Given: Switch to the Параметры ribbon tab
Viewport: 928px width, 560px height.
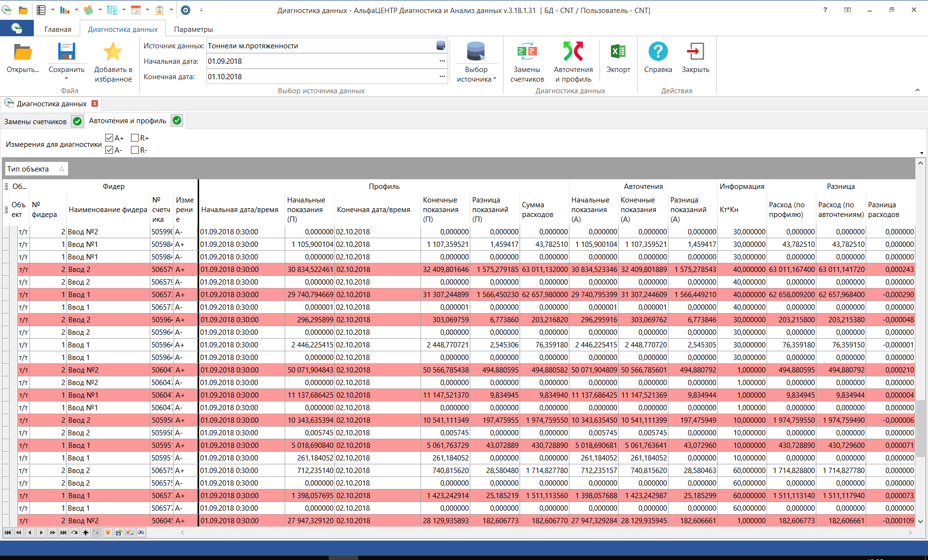Looking at the screenshot, I should pos(193,29).
